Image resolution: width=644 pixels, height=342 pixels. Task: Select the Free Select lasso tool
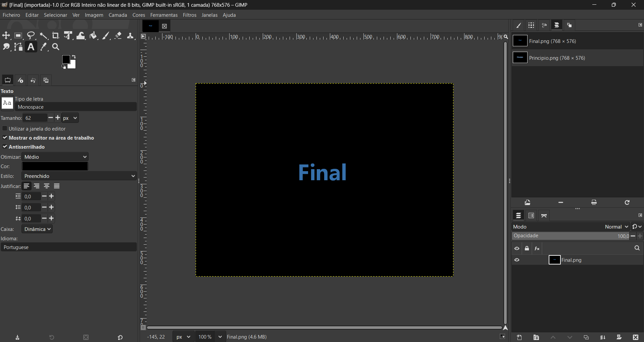pyautogui.click(x=31, y=36)
